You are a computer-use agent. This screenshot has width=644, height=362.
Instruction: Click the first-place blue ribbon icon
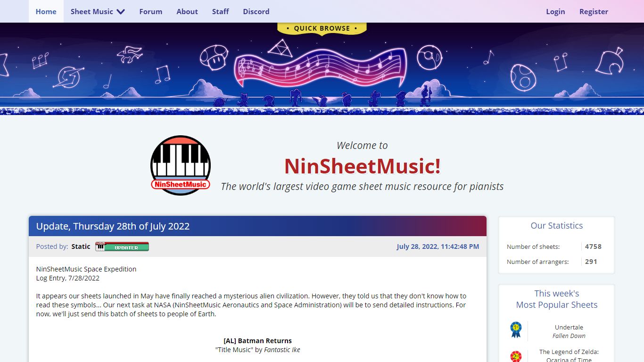pyautogui.click(x=516, y=330)
